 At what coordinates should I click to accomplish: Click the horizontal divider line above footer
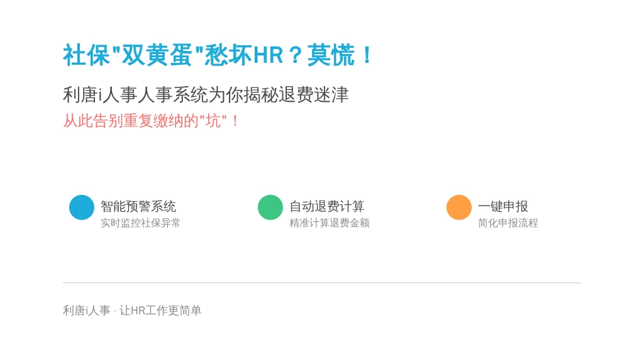tap(322, 282)
